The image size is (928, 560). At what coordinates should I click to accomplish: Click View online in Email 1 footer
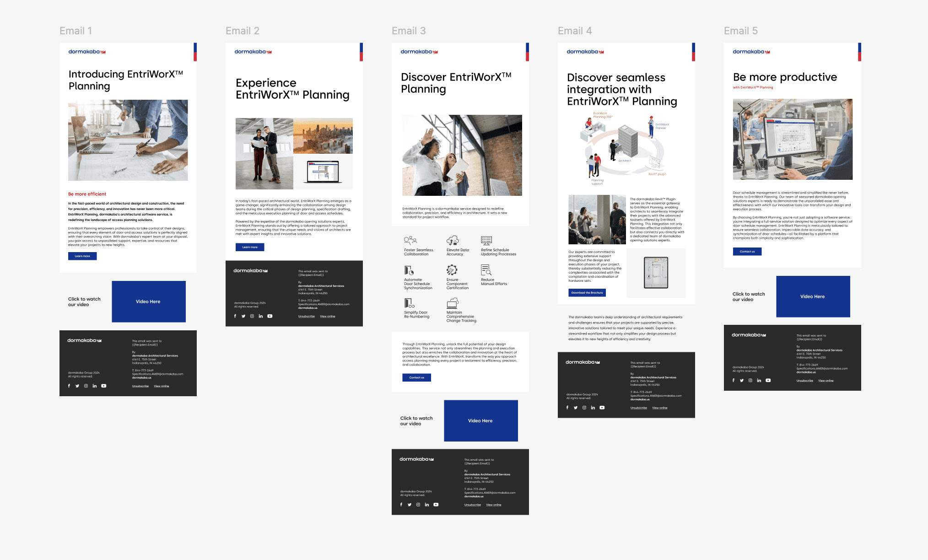(162, 386)
